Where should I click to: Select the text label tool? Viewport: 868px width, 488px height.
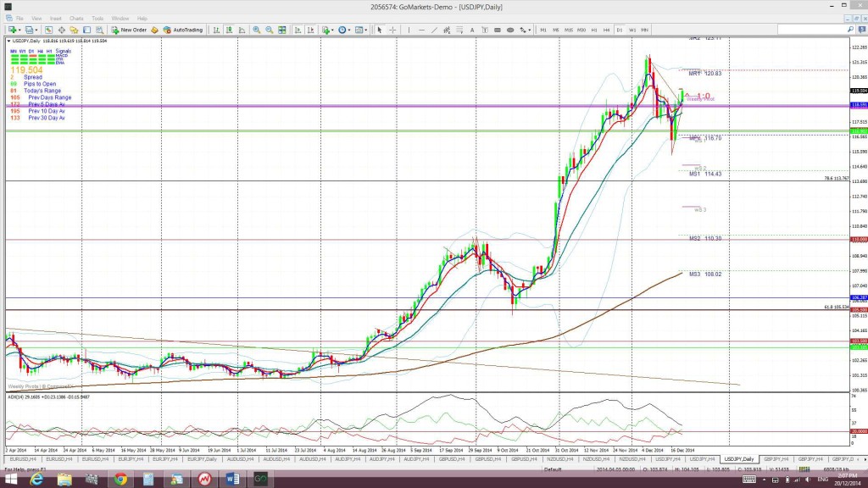tap(485, 30)
